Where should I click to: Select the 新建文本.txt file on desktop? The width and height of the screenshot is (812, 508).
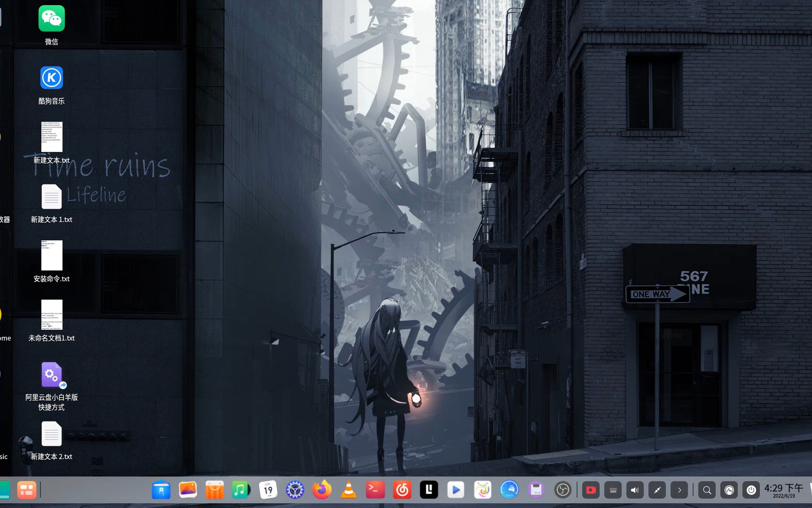pos(52,137)
